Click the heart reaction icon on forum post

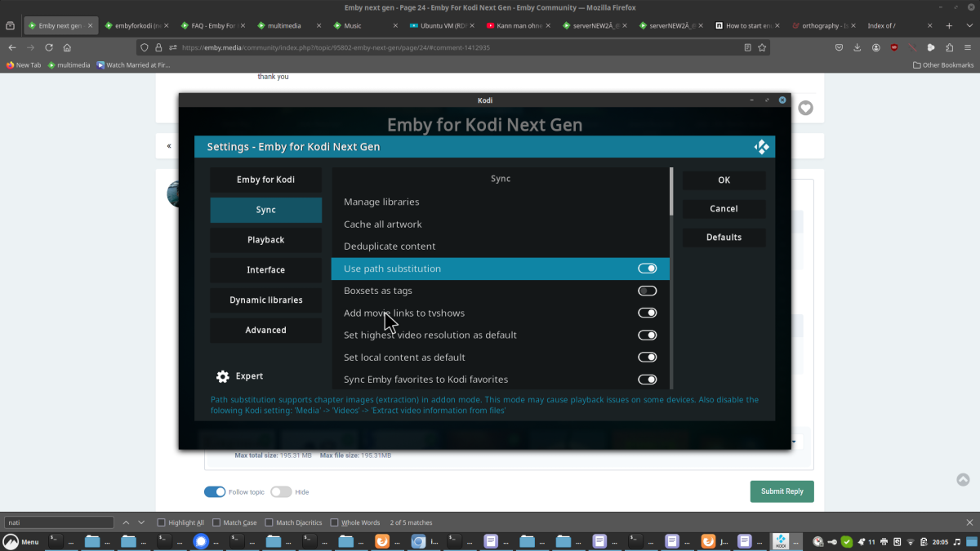click(x=805, y=108)
